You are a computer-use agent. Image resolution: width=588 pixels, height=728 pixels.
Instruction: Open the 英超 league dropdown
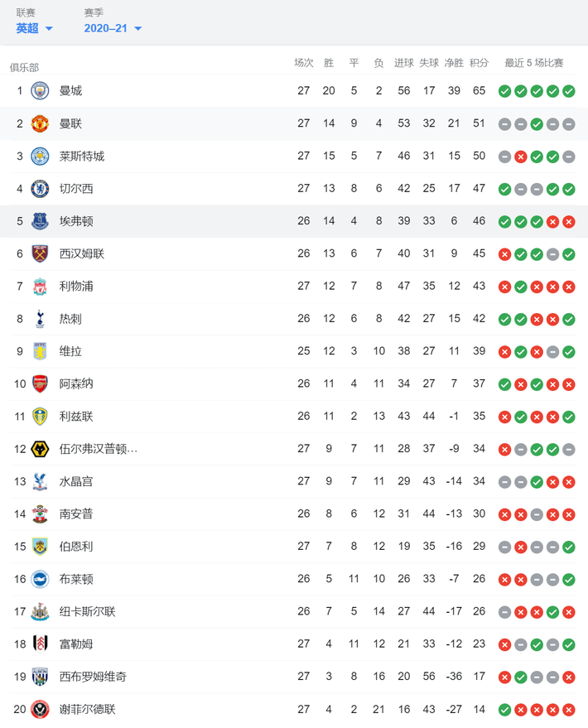(35, 28)
